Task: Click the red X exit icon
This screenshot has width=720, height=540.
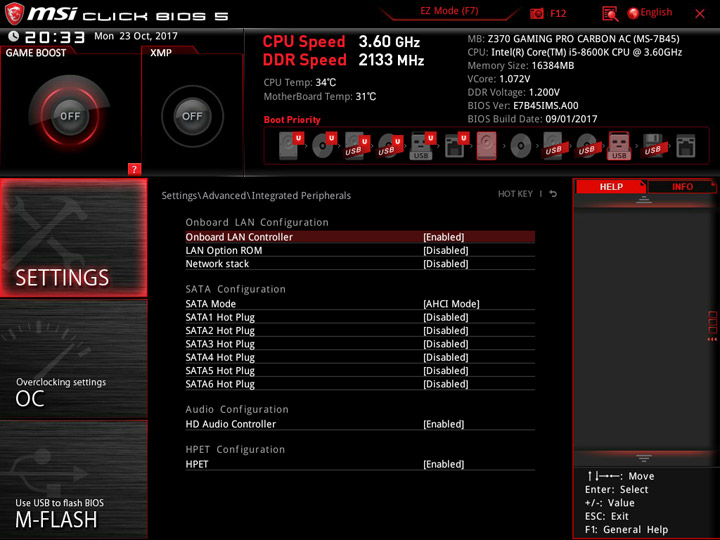Action: pos(700,14)
